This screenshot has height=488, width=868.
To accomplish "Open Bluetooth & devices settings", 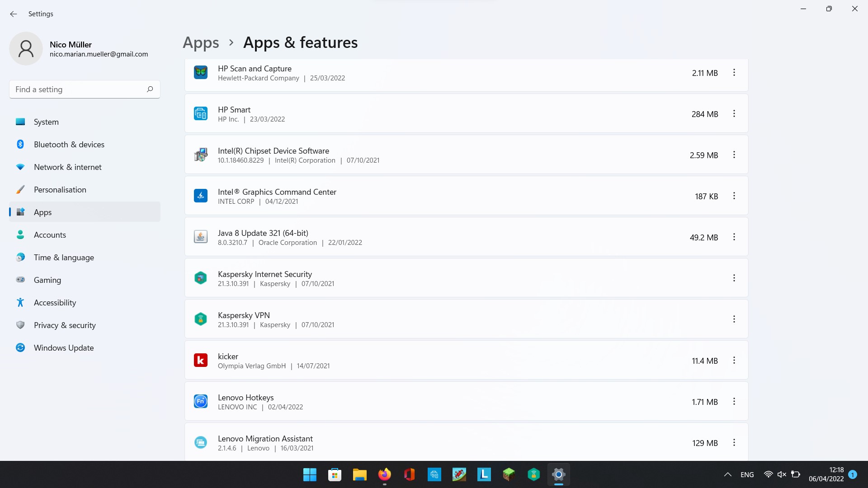I will (69, 145).
